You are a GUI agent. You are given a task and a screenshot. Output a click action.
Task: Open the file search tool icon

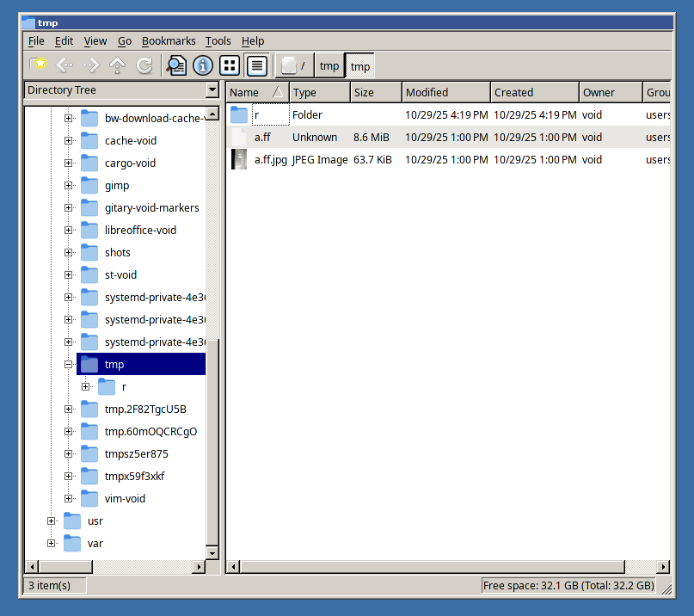(176, 65)
